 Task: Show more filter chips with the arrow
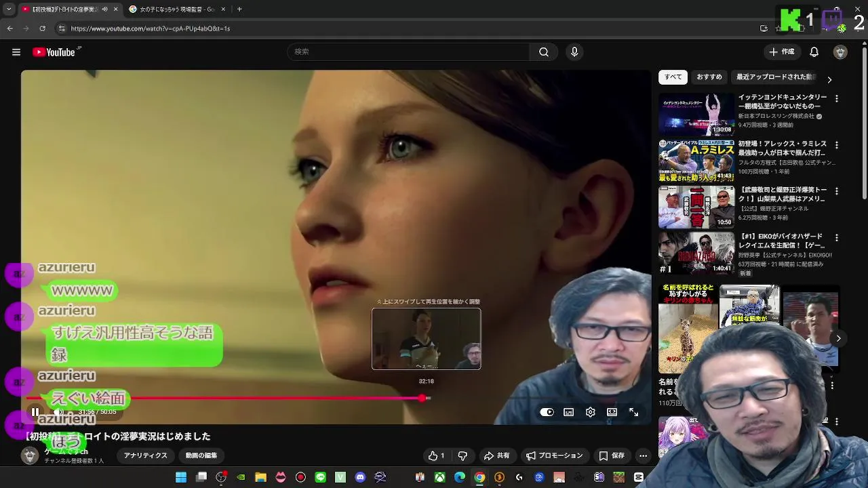click(829, 79)
